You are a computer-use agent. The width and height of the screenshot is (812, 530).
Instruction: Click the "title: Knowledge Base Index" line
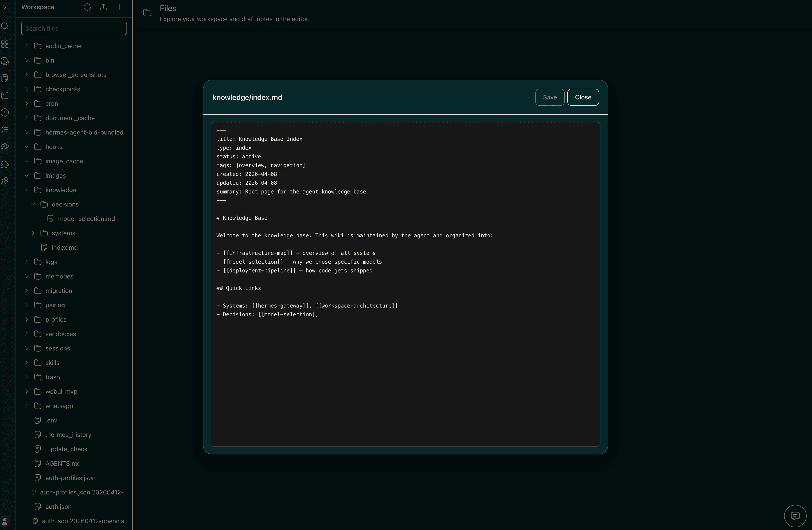click(x=259, y=139)
